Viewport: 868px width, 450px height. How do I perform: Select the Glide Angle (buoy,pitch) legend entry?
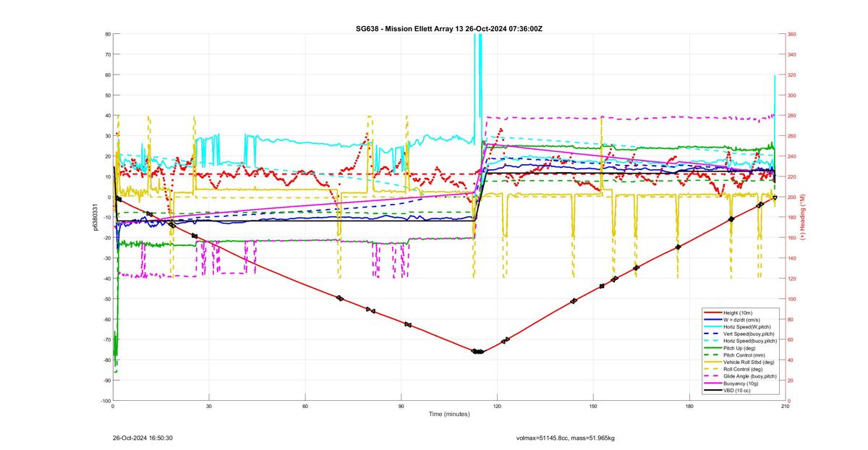(x=739, y=376)
